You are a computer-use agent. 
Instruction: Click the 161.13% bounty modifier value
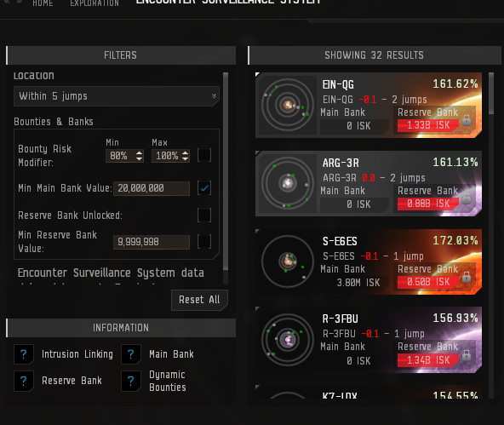[455, 163]
